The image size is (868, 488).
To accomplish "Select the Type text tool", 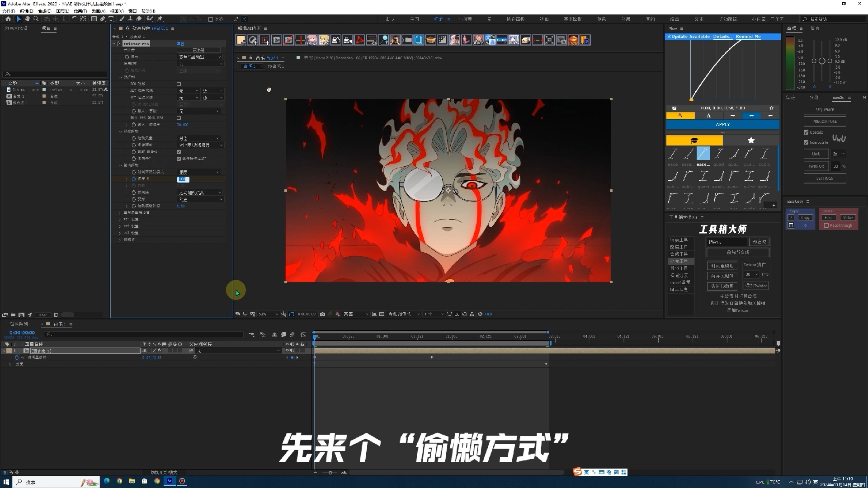I will coord(111,19).
